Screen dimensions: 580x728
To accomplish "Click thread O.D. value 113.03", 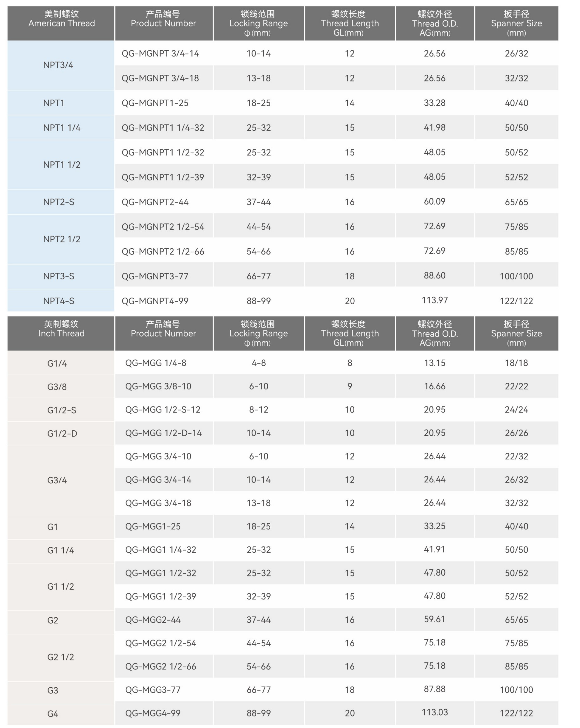I will pos(434,712).
